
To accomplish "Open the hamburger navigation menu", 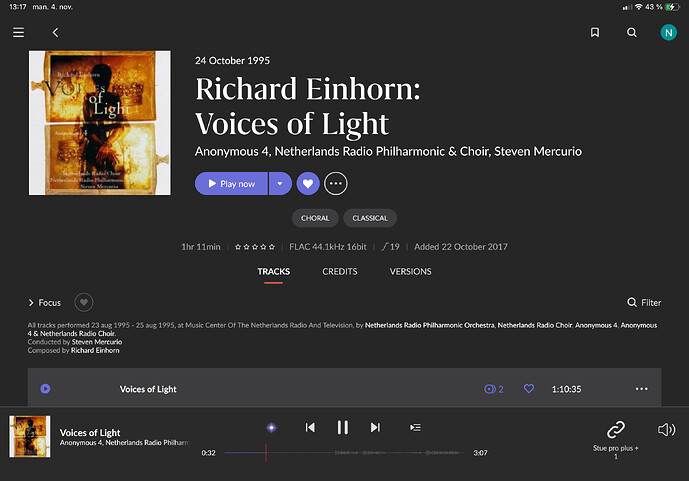I will tap(18, 32).
